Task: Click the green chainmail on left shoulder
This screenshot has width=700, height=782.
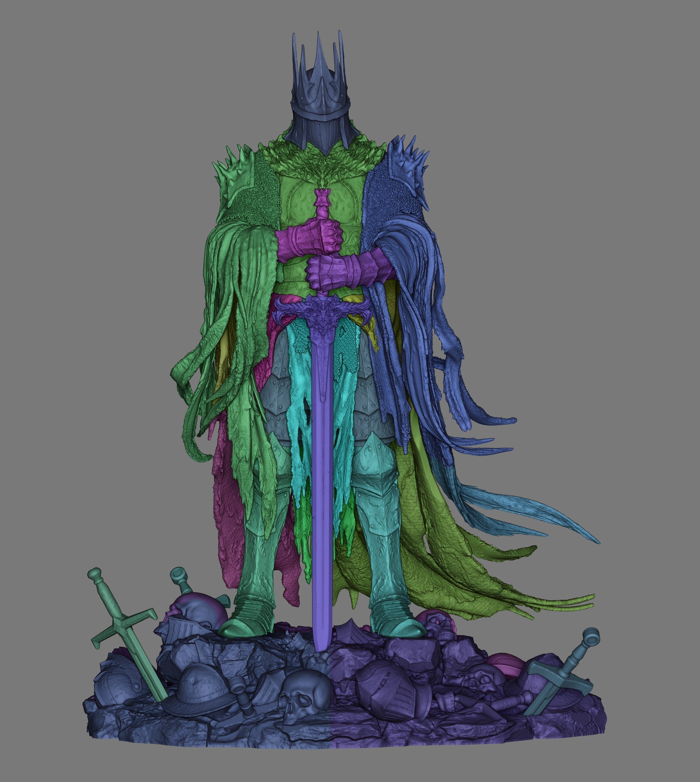Action: coord(258,200)
